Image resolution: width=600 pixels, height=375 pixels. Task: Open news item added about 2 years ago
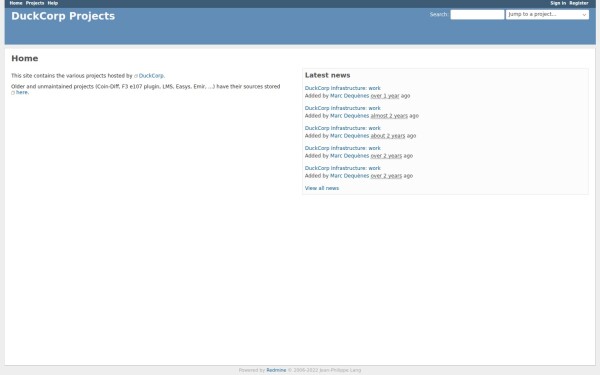coord(342,128)
